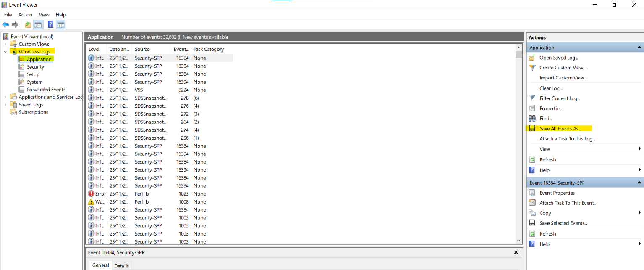Viewport: 644px width, 270px height.
Task: Click the red Error icon on Perflib 1023 row
Action: (x=91, y=194)
